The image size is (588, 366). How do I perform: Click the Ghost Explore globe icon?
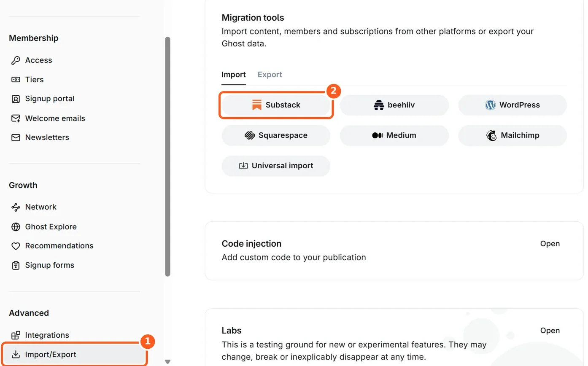click(x=16, y=227)
